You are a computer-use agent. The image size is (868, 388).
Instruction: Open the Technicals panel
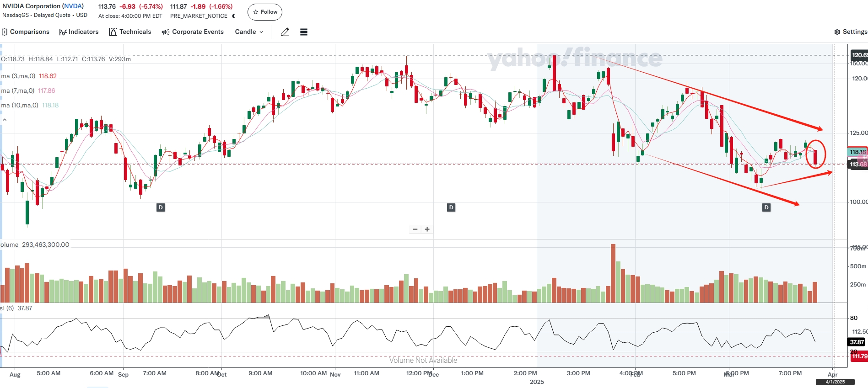(130, 32)
